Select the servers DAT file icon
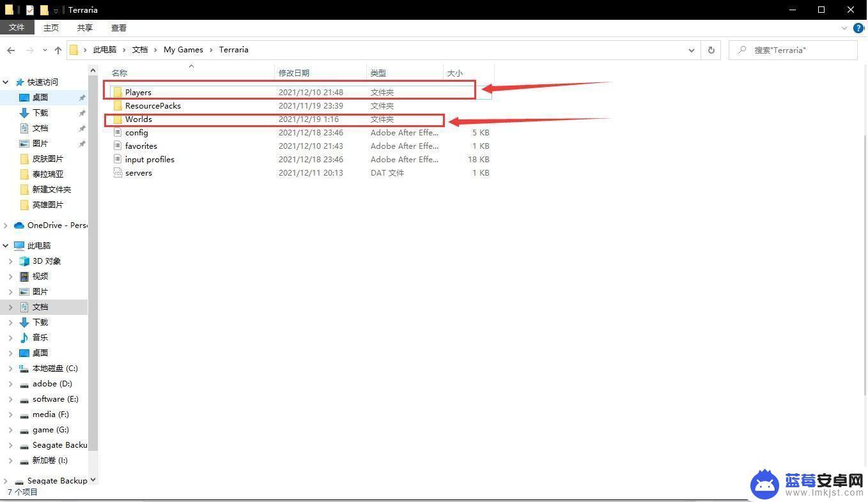868x502 pixels. tap(118, 172)
